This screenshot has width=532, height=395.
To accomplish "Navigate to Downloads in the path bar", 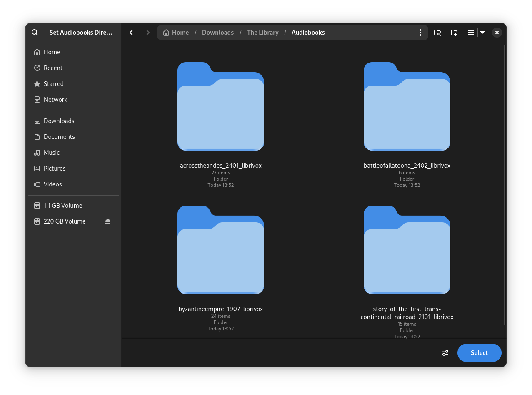I will click(x=217, y=33).
